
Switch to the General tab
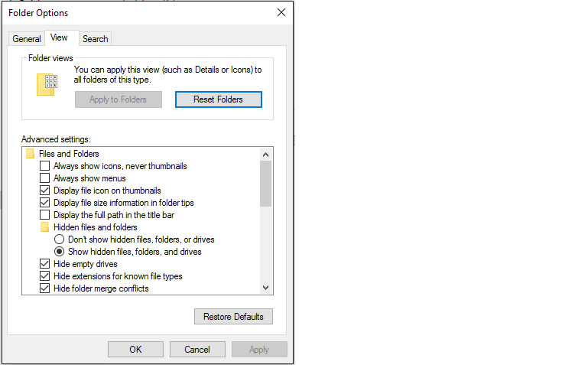click(27, 38)
